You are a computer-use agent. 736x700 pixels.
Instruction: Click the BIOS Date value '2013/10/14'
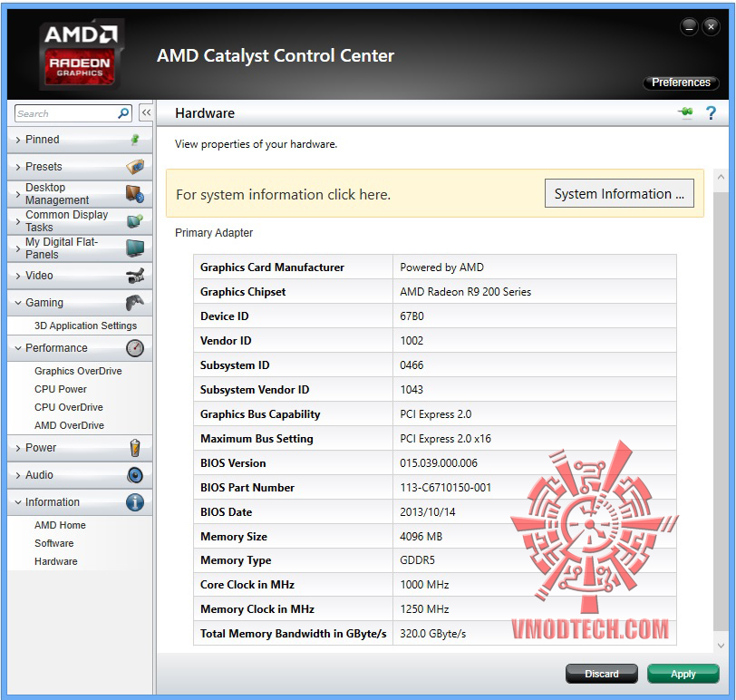pyautogui.click(x=428, y=511)
